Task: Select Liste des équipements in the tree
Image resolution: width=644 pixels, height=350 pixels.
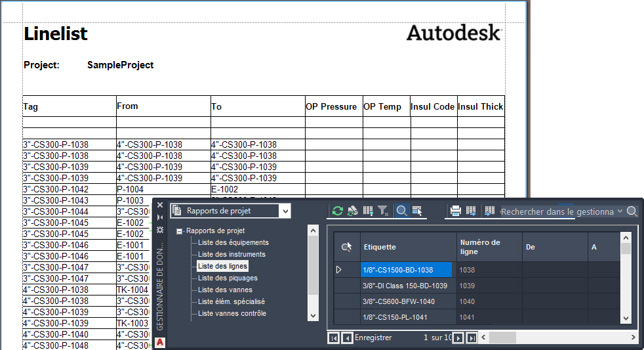Action: [x=233, y=242]
